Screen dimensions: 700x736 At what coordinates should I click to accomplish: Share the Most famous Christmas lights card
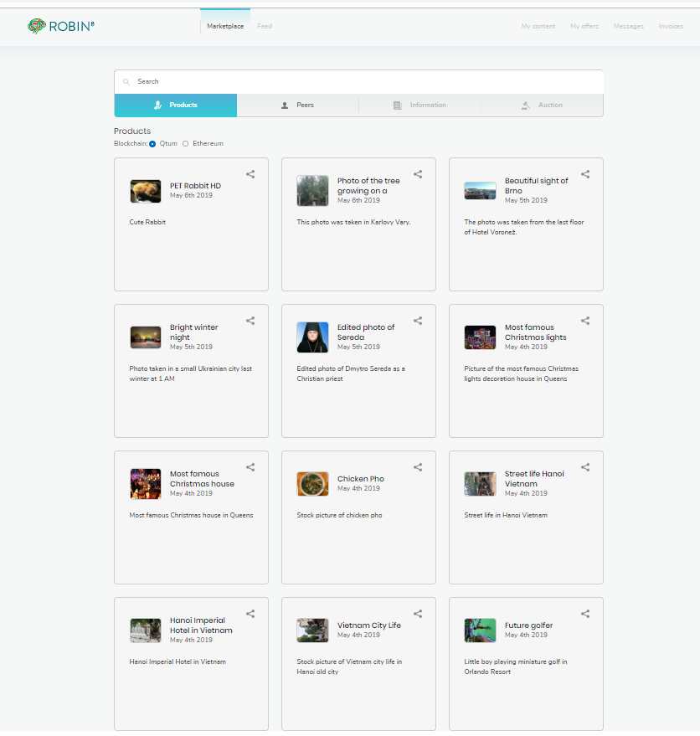(x=585, y=321)
